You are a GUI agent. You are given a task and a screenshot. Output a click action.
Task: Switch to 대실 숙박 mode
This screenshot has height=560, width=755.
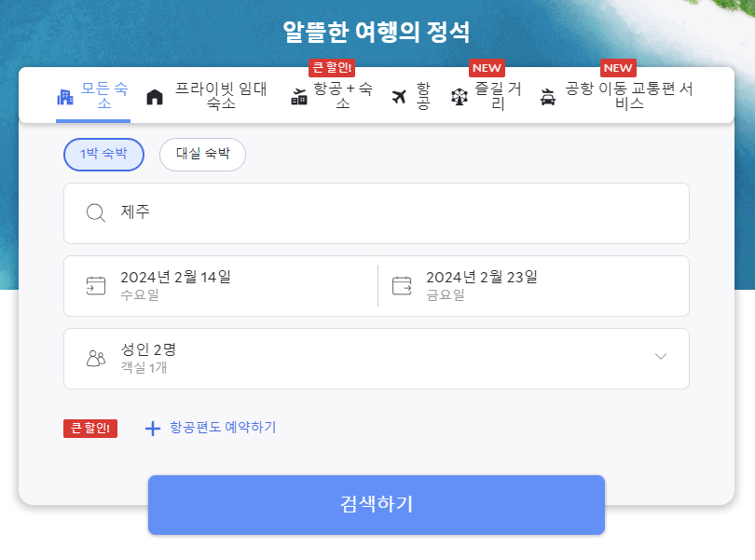(x=202, y=155)
